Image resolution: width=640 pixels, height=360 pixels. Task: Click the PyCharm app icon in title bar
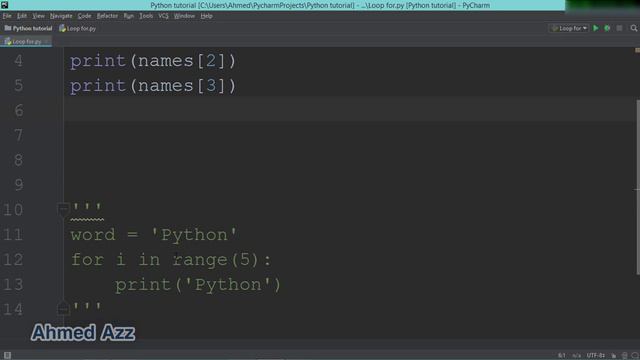pos(4,5)
